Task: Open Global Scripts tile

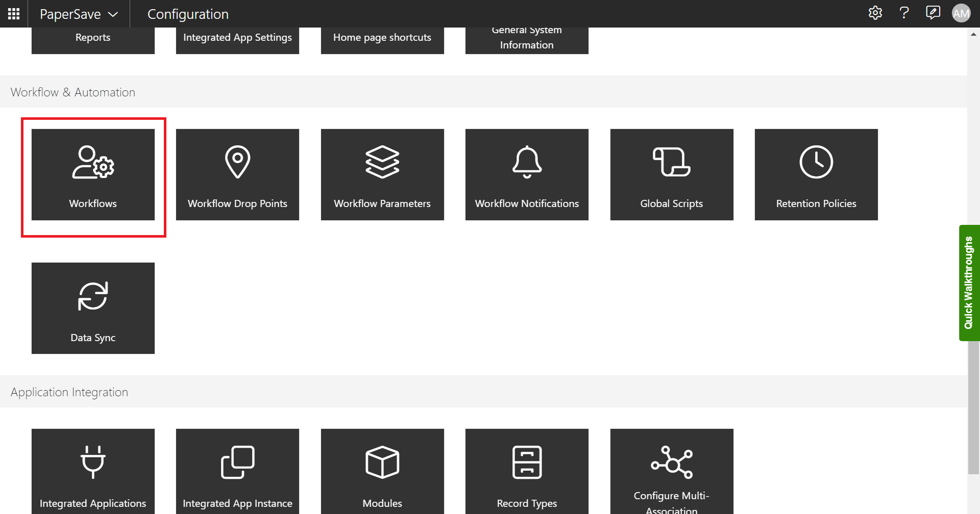Action: [x=672, y=174]
